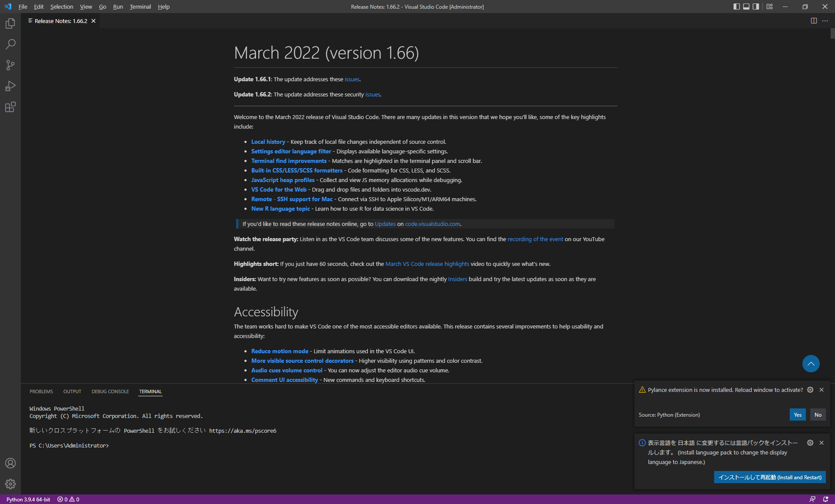This screenshot has height=504, width=835.
Task: Toggle the Secondary Side Bar
Action: tap(757, 7)
